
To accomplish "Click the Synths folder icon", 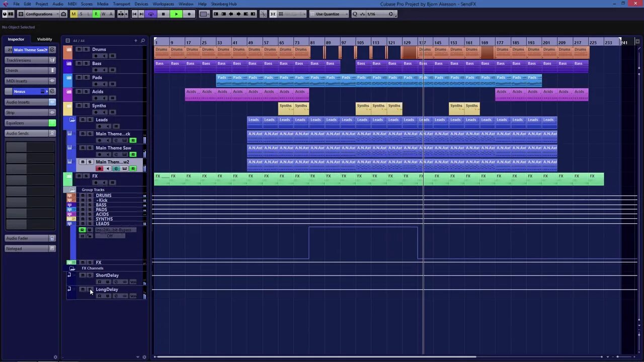I will pos(68,106).
